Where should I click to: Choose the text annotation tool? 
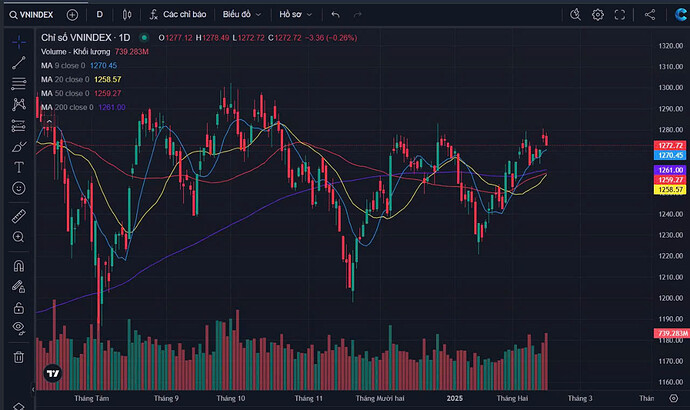[x=19, y=167]
